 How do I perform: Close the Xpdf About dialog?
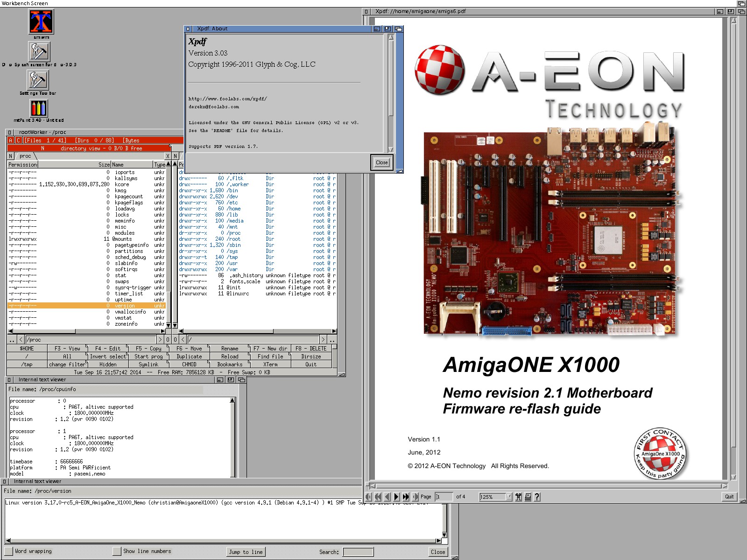click(x=381, y=162)
